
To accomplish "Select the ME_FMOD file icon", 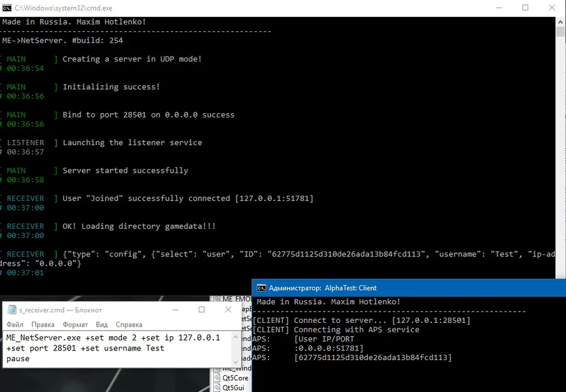I will [x=216, y=298].
